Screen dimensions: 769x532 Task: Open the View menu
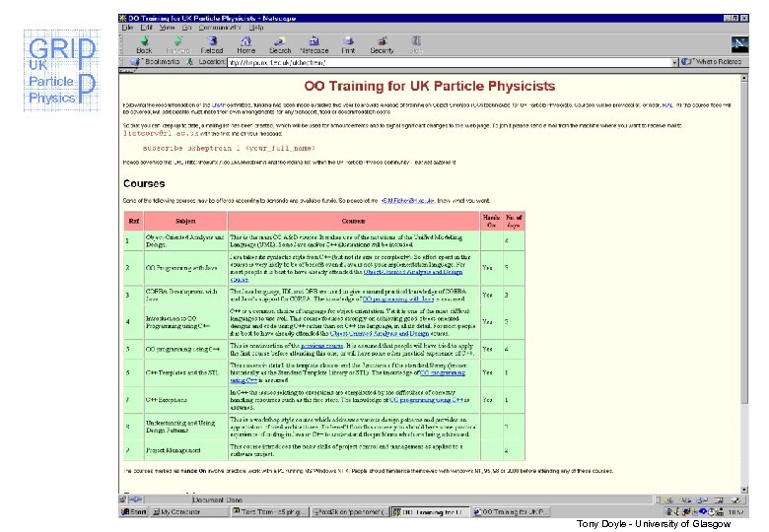pyautogui.click(x=167, y=28)
